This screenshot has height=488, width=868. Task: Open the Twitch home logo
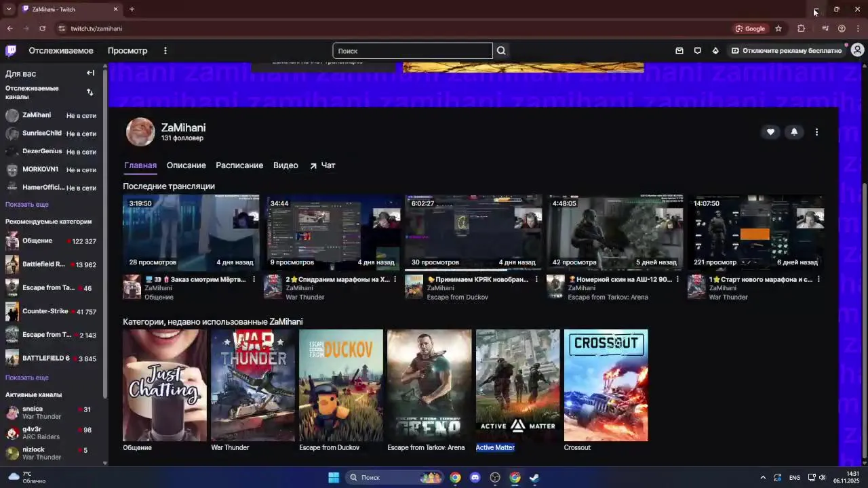(x=11, y=50)
